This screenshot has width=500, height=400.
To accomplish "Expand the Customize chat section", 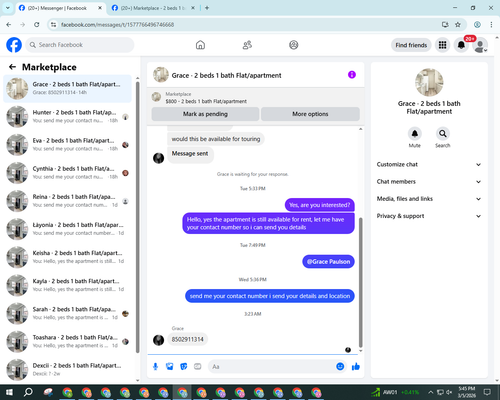I will point(429,164).
